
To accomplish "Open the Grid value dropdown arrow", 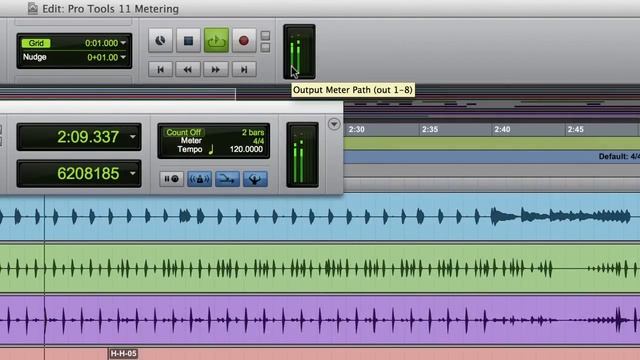I will coord(123,43).
